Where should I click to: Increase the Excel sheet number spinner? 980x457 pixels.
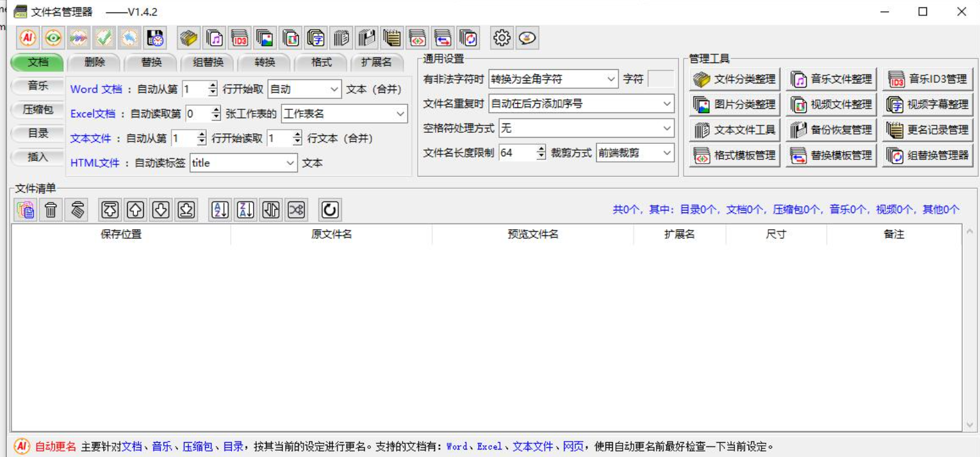pyautogui.click(x=216, y=110)
